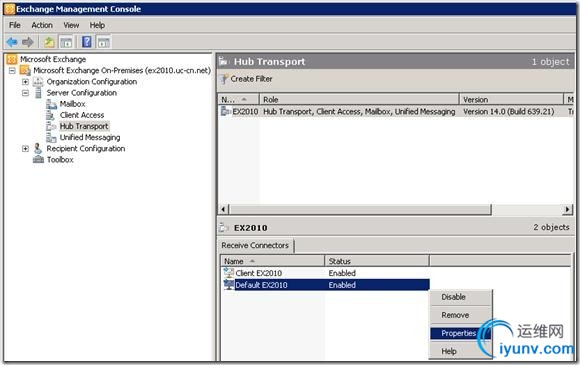This screenshot has width=580, height=365.
Task: Click the Forward arrow toolbar icon
Action: point(28,42)
